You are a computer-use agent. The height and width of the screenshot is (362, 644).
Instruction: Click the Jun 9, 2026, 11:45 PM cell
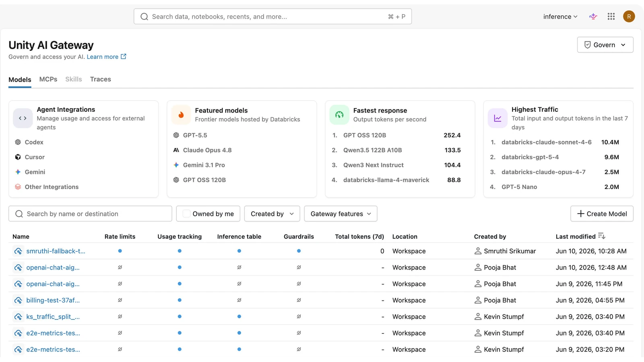(x=589, y=284)
